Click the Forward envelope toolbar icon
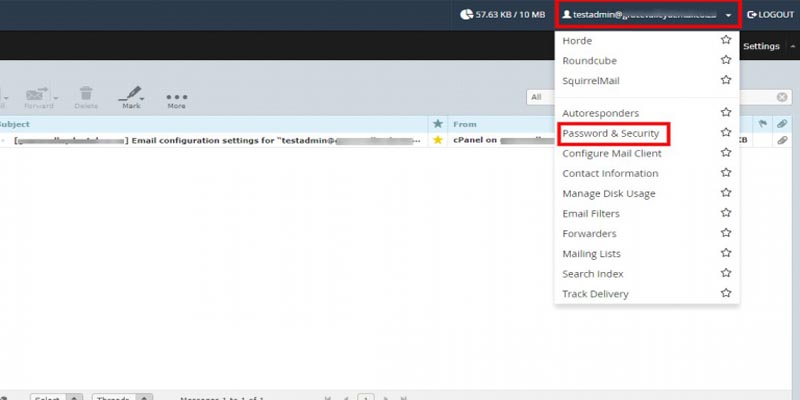 click(x=37, y=93)
